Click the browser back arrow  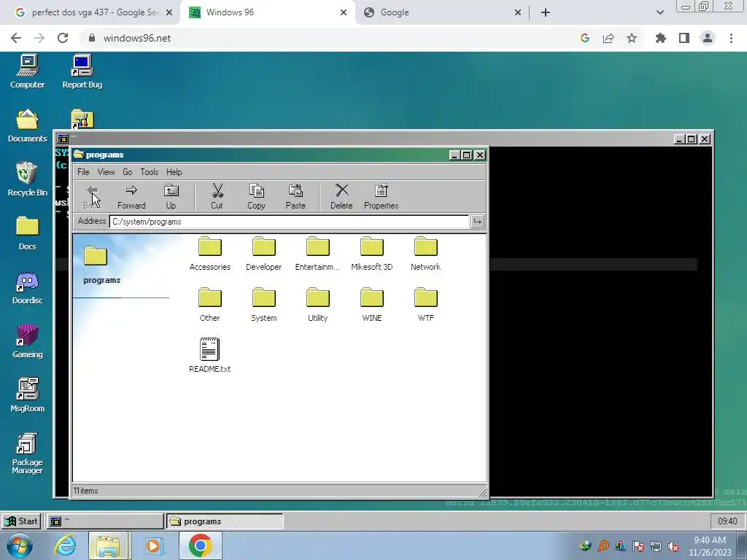(x=16, y=38)
